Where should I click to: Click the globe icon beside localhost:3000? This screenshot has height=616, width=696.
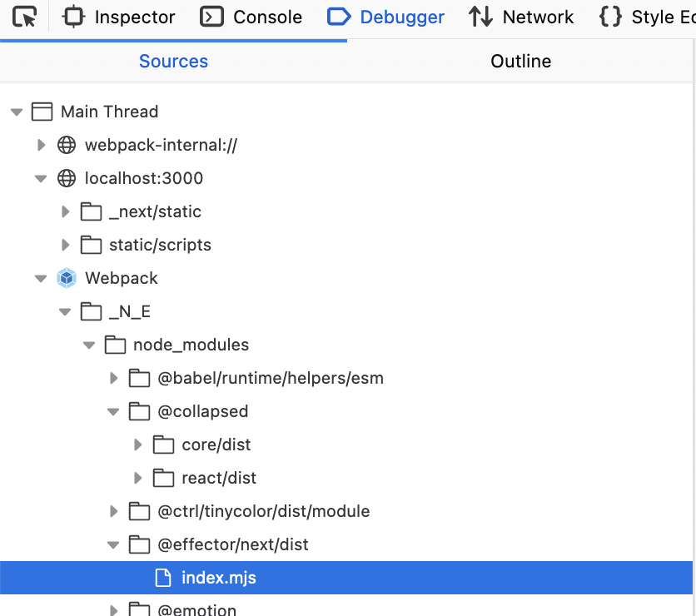pos(67,178)
